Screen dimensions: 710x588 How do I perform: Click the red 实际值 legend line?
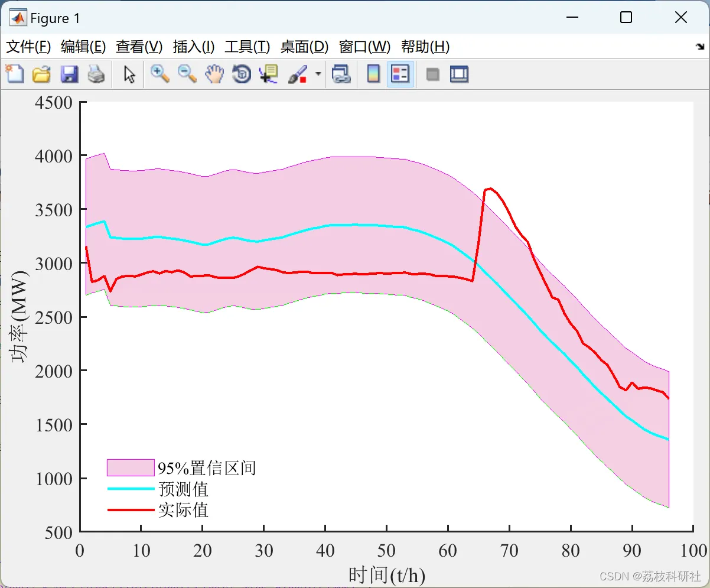[131, 509]
